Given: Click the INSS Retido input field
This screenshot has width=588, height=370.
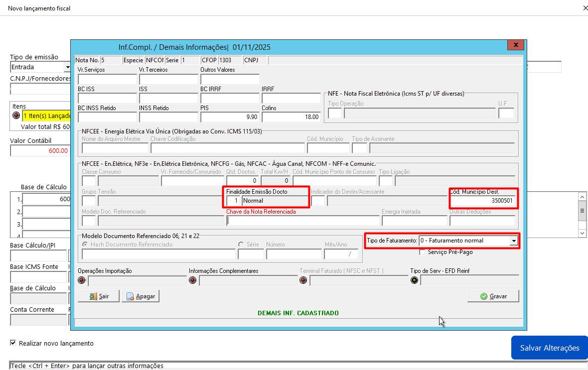Looking at the screenshot, I should 168,117.
